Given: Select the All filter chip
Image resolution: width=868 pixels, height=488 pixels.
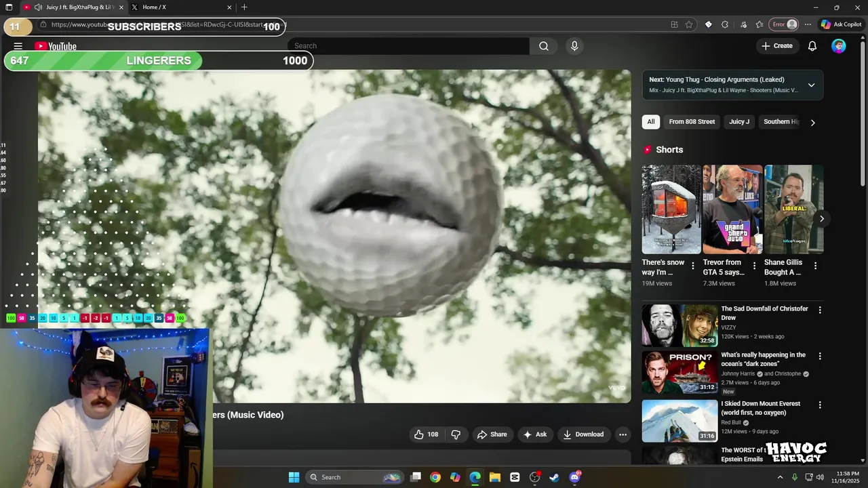Looking at the screenshot, I should click(x=651, y=122).
